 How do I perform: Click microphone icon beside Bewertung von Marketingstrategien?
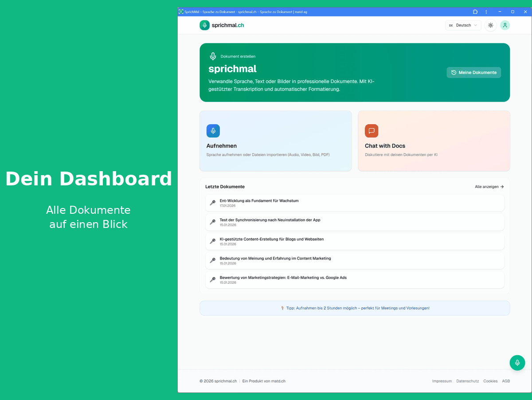(x=213, y=280)
